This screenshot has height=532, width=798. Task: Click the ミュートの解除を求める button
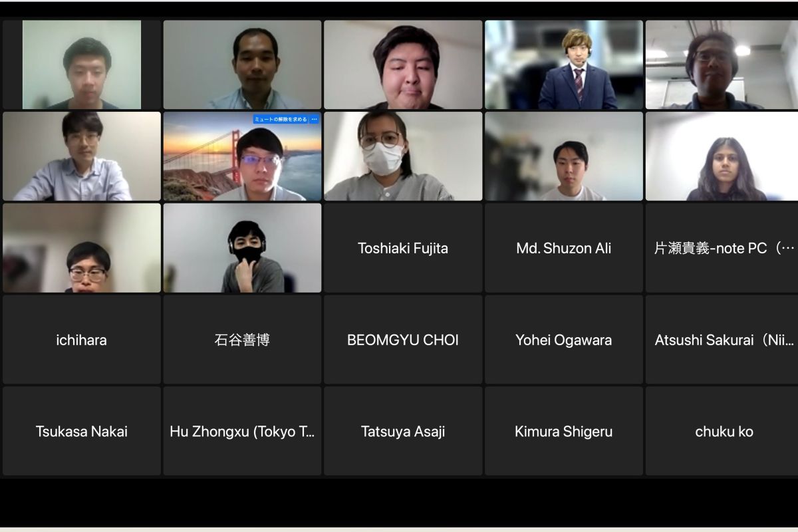point(281,120)
